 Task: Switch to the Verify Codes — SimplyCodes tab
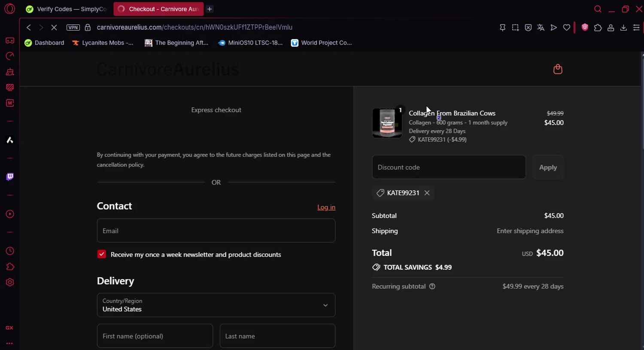pyautogui.click(x=67, y=9)
